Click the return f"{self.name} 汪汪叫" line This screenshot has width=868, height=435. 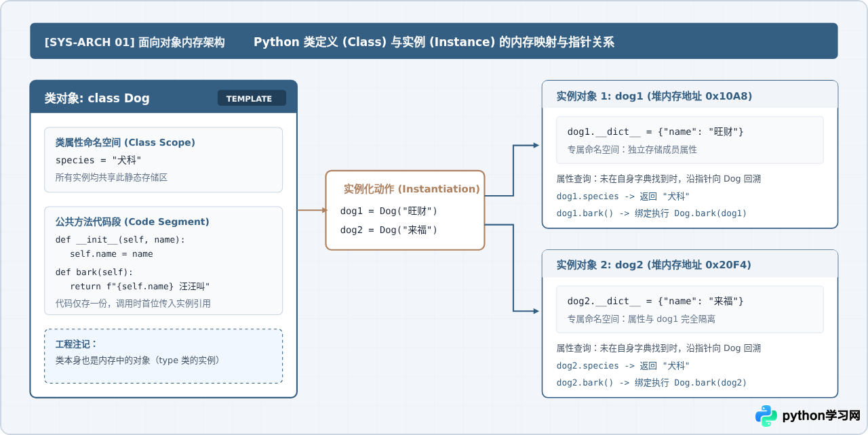[140, 287]
